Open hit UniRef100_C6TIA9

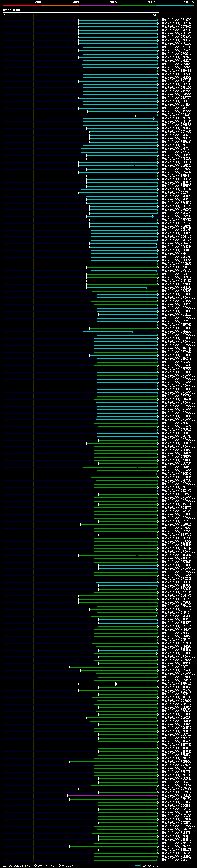(x=176, y=47)
